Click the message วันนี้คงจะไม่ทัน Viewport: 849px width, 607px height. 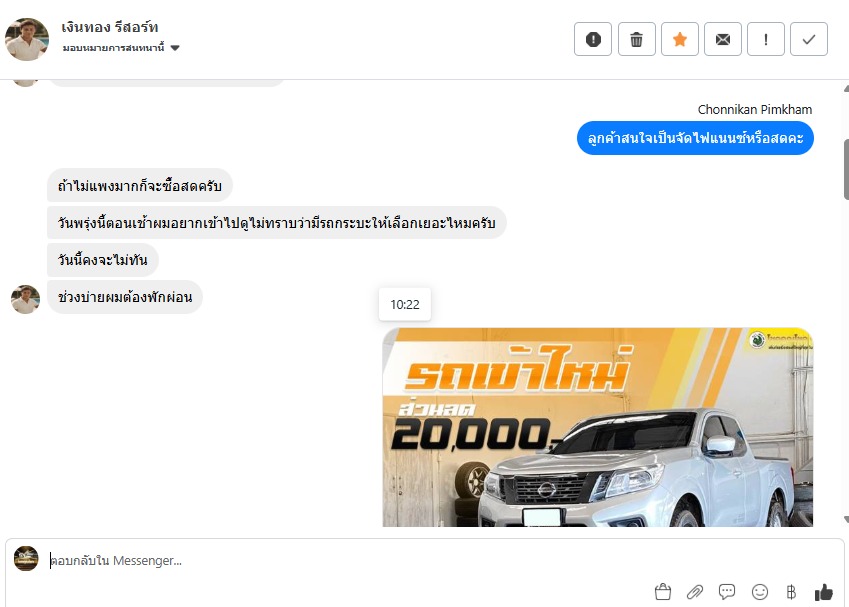[103, 260]
